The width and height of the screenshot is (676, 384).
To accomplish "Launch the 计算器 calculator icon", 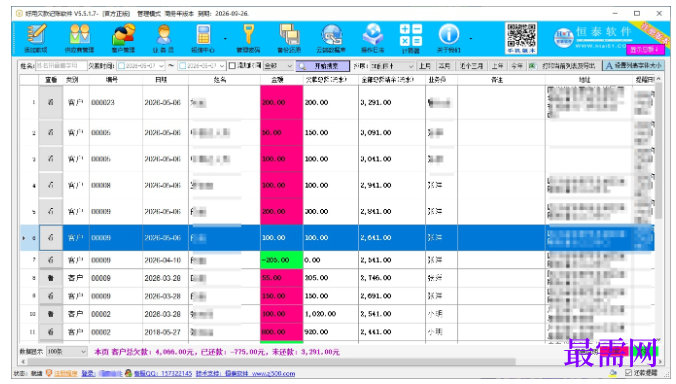I will 410,38.
